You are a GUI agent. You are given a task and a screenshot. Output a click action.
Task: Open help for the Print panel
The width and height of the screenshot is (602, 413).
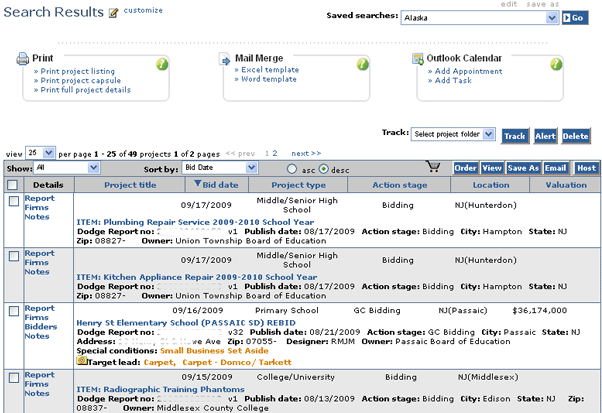click(x=162, y=64)
